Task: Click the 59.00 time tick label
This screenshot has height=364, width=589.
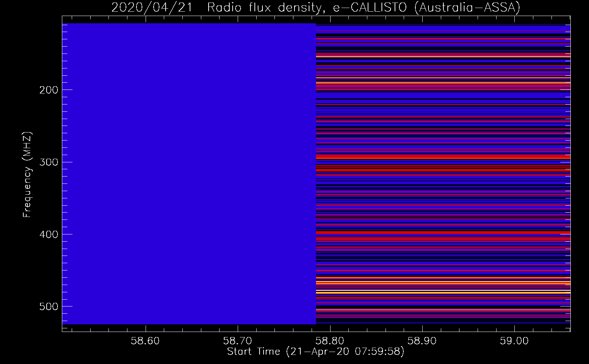Action: point(514,341)
